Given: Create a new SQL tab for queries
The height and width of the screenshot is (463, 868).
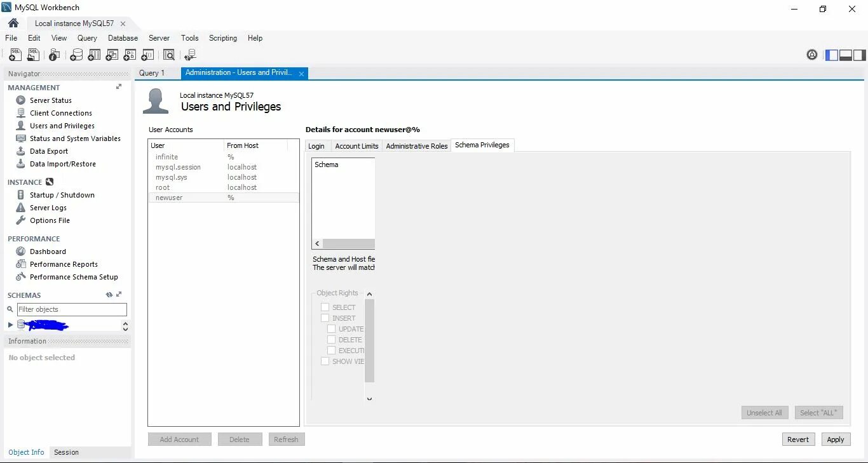Looking at the screenshot, I should point(15,55).
